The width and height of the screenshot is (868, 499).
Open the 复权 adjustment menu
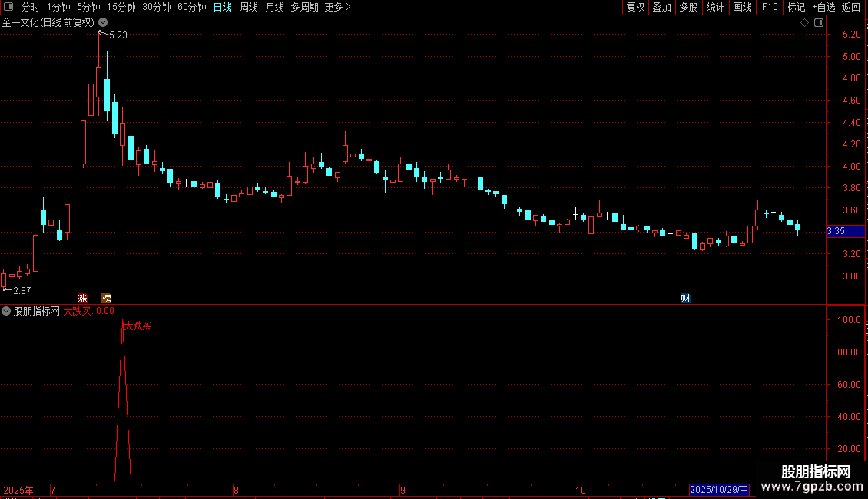click(x=635, y=7)
